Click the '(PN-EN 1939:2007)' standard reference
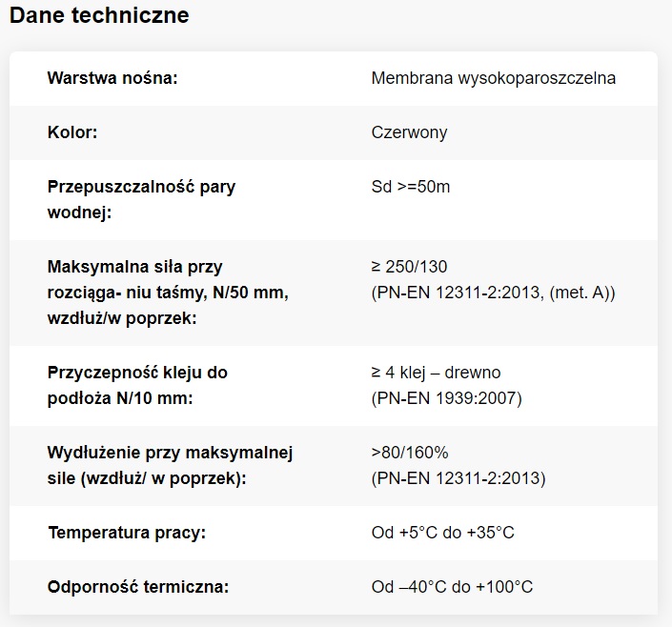 point(447,398)
